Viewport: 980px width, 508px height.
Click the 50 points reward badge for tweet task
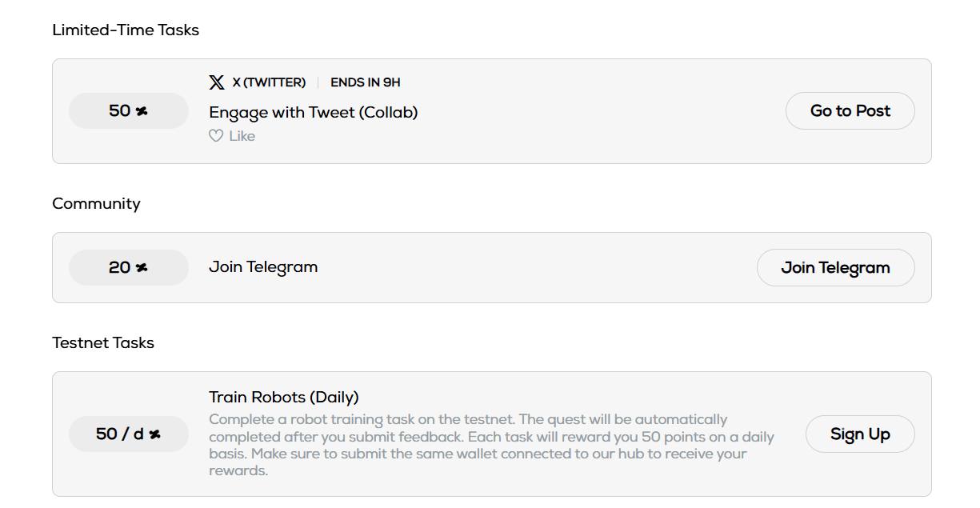[128, 111]
